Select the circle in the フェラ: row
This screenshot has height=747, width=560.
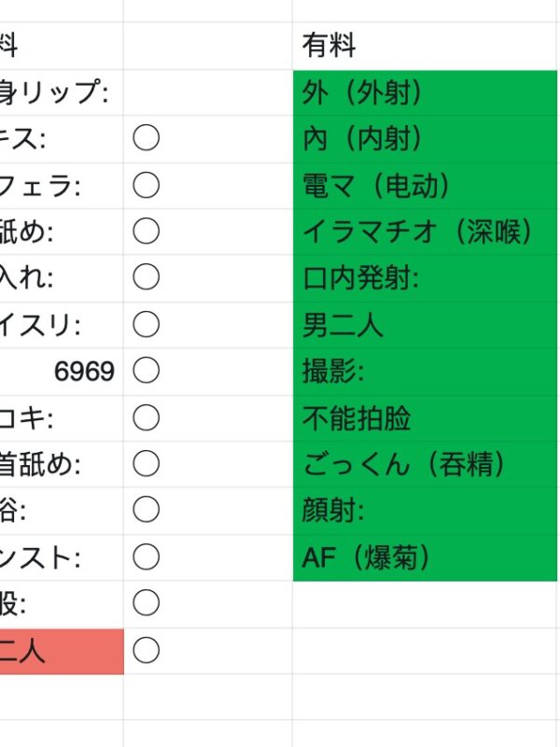coord(146,186)
